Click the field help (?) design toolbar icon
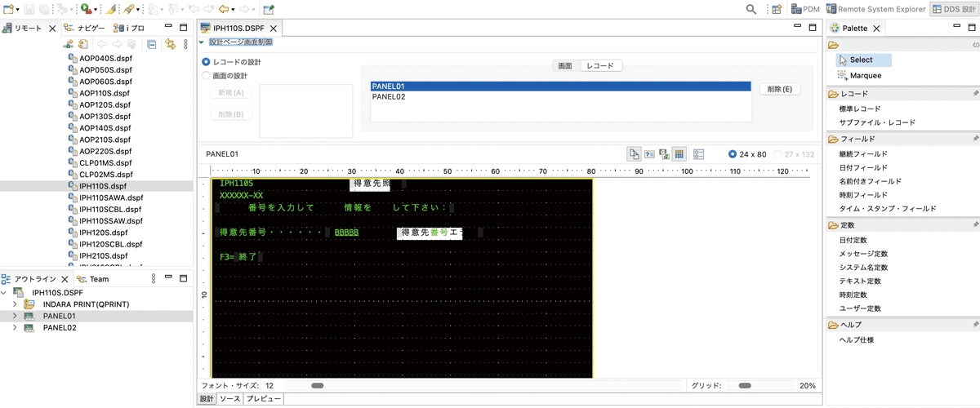 649,153
